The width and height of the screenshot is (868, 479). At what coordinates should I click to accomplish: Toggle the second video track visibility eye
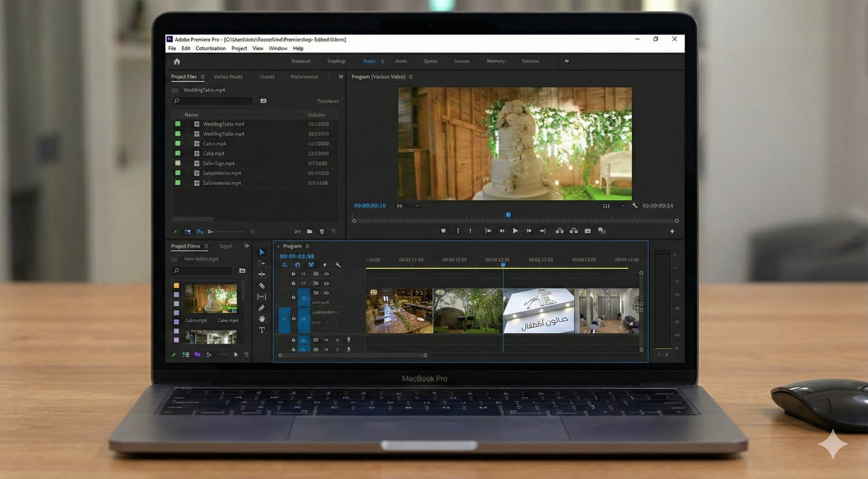tap(326, 283)
